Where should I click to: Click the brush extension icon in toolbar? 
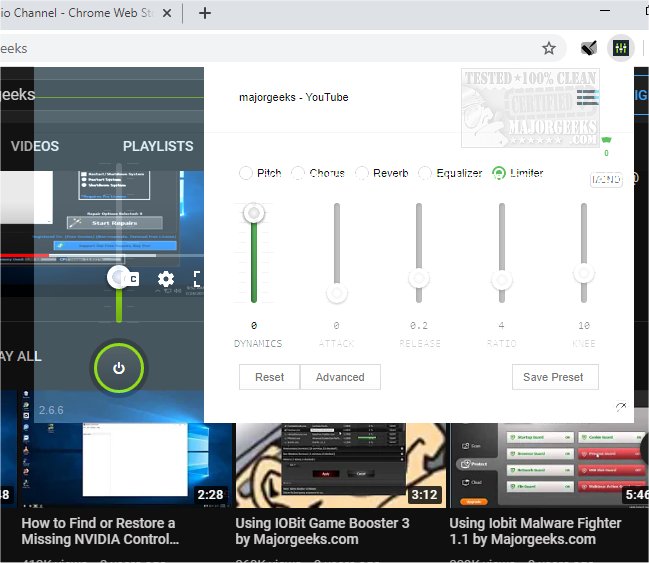pos(589,48)
